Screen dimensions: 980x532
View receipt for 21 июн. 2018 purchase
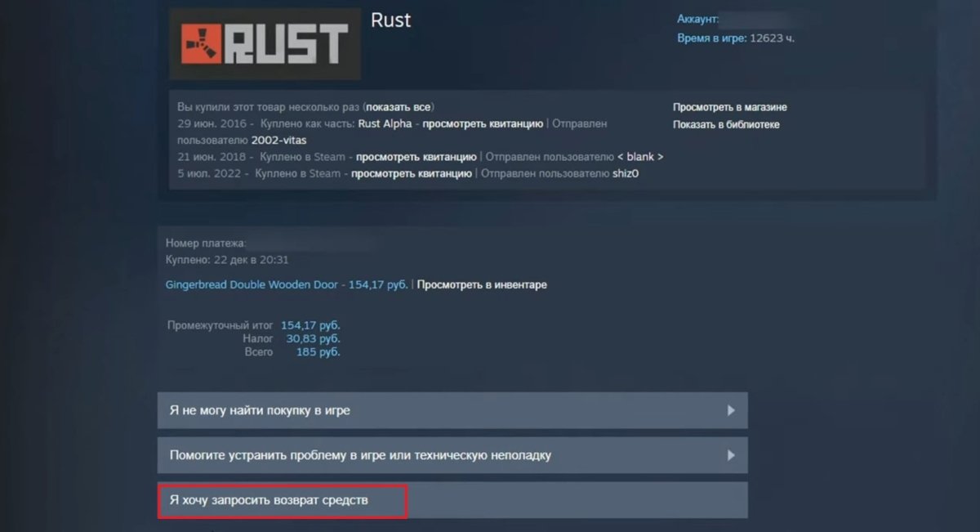click(x=416, y=157)
